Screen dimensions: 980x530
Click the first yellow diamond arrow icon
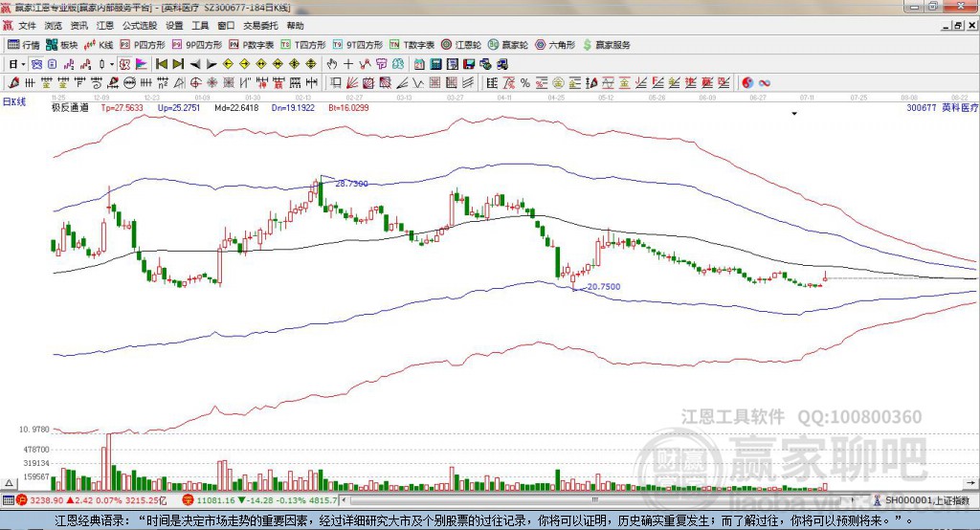click(228, 64)
